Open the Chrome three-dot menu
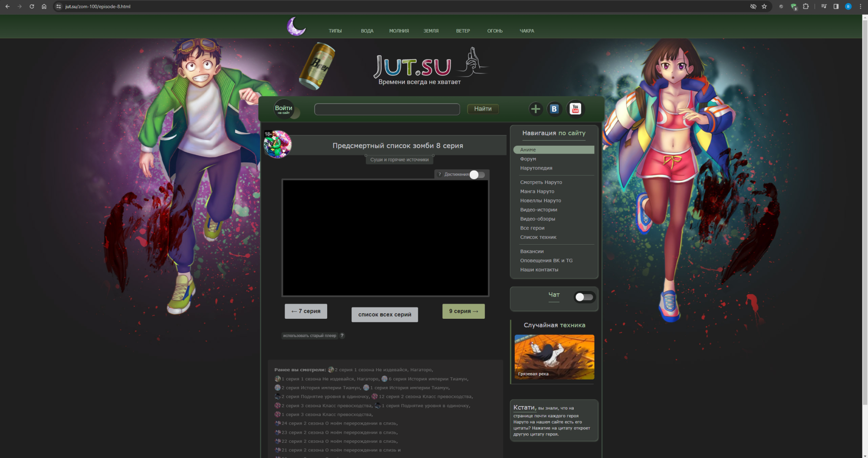This screenshot has height=458, width=868. (x=860, y=7)
